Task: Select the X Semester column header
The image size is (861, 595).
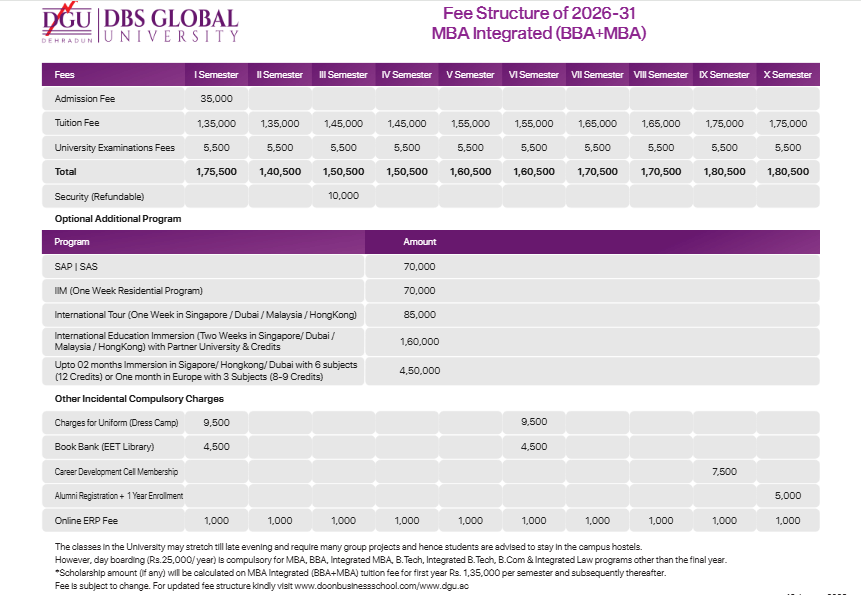Action: pyautogui.click(x=787, y=75)
